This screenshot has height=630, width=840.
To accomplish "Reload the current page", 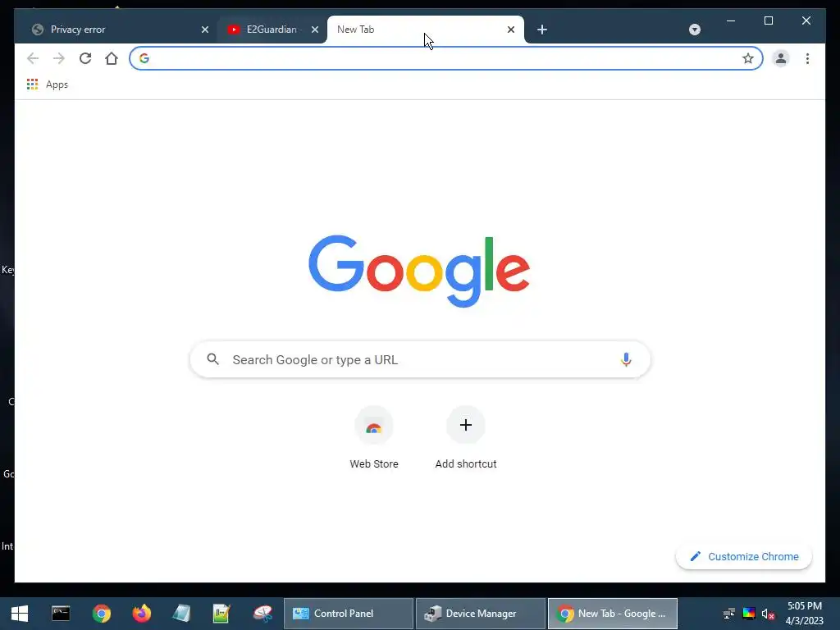I will click(85, 58).
